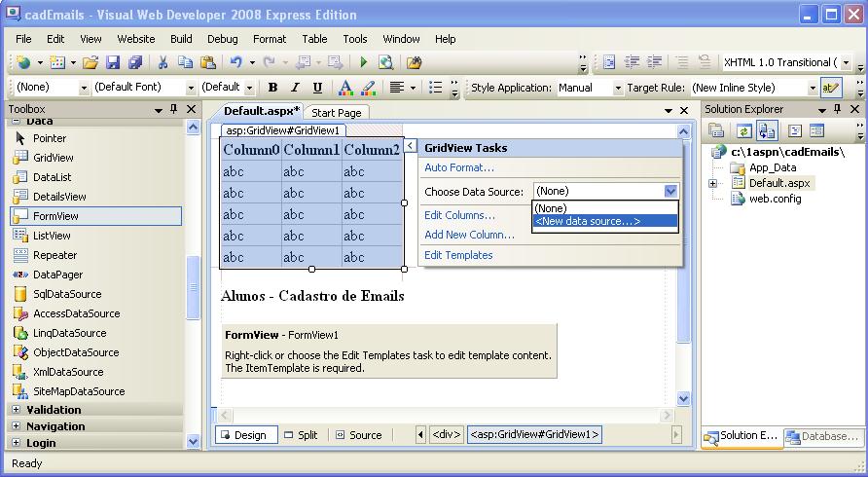Open the Debug menu
Viewport: 868px width, 477px height.
pos(223,39)
